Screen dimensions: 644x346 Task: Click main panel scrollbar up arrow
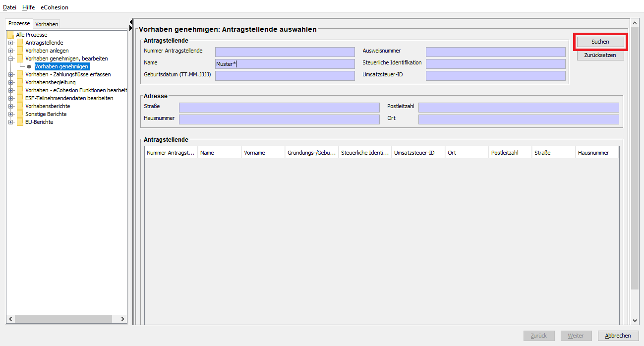635,23
